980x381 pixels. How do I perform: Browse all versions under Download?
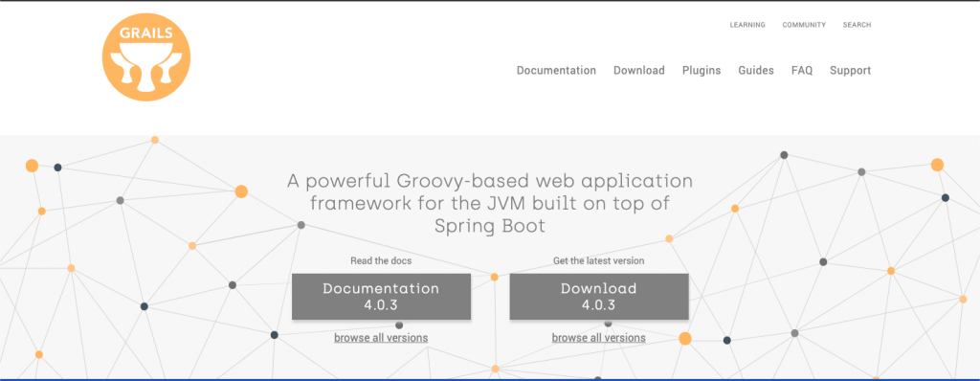[x=598, y=338]
